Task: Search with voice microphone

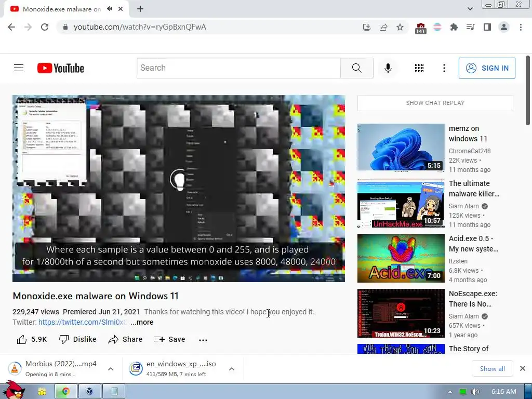Action: point(388,68)
